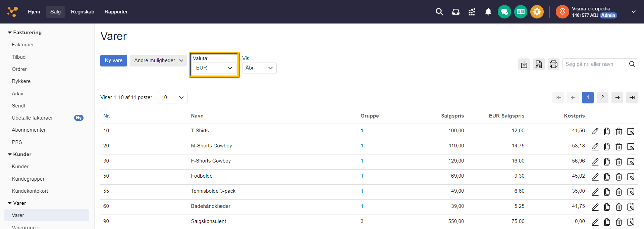Open the Vis filter dropdown
Image resolution: width=644 pixels, height=229 pixels.
coord(259,68)
